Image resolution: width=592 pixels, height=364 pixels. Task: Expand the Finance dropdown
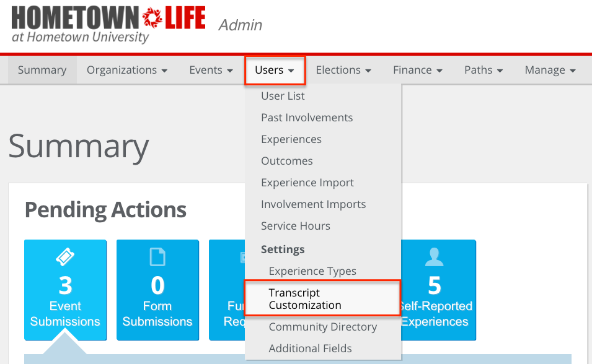coord(418,70)
